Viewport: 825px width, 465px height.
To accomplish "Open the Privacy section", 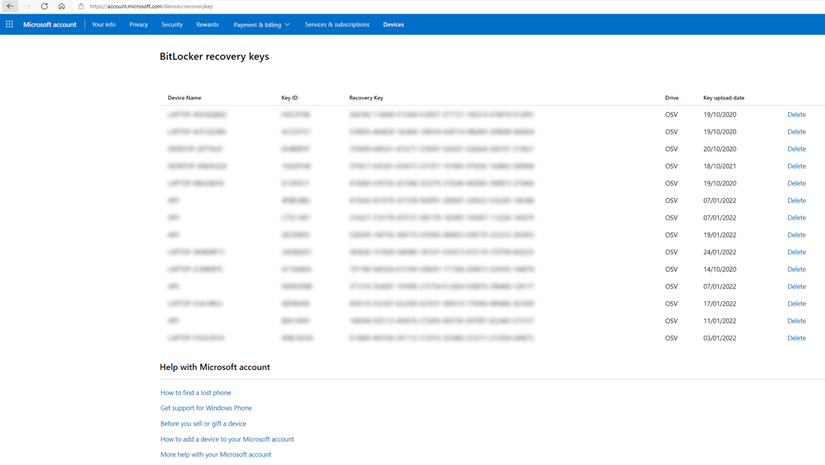I will tap(139, 25).
